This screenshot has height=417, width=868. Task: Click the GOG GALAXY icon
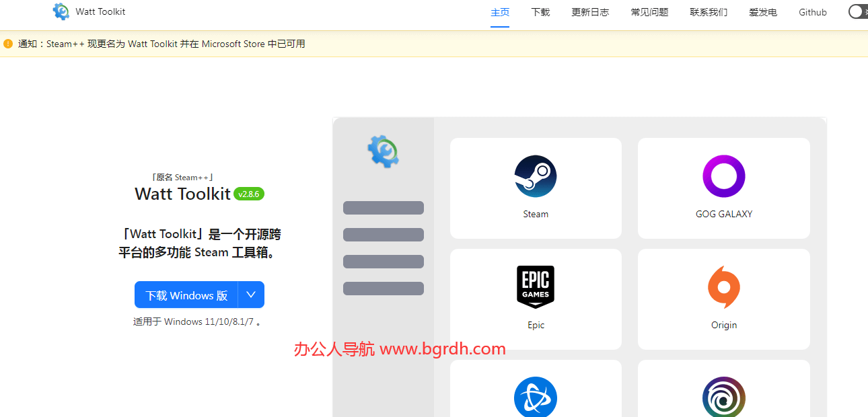coord(723,176)
